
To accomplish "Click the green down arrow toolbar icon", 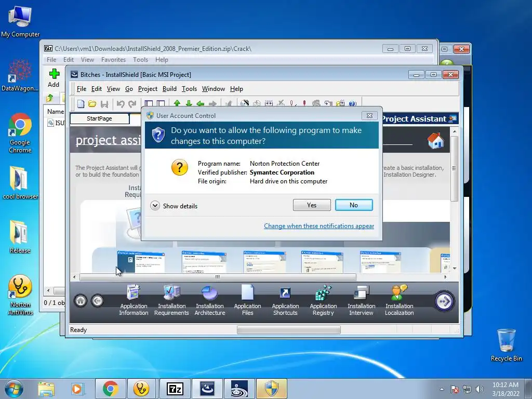I will 189,103.
